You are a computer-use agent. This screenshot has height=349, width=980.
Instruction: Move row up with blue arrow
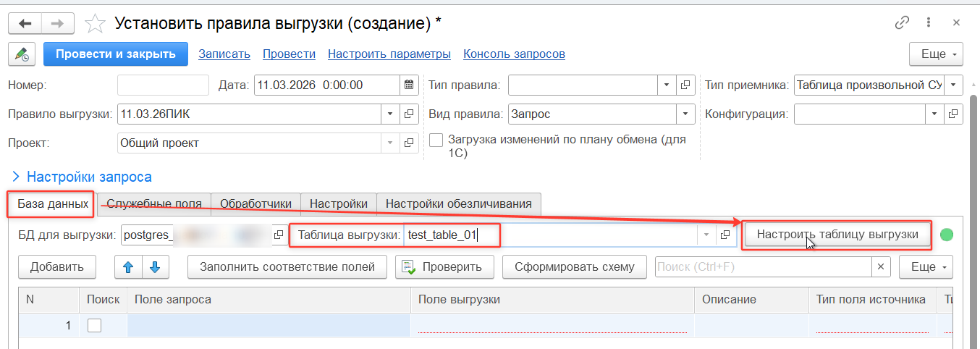(x=129, y=267)
